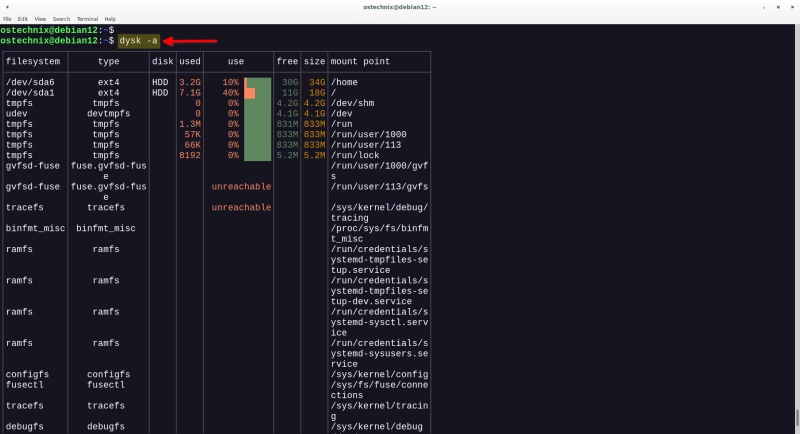
Task: Click the 'type' column header
Action: click(x=109, y=61)
